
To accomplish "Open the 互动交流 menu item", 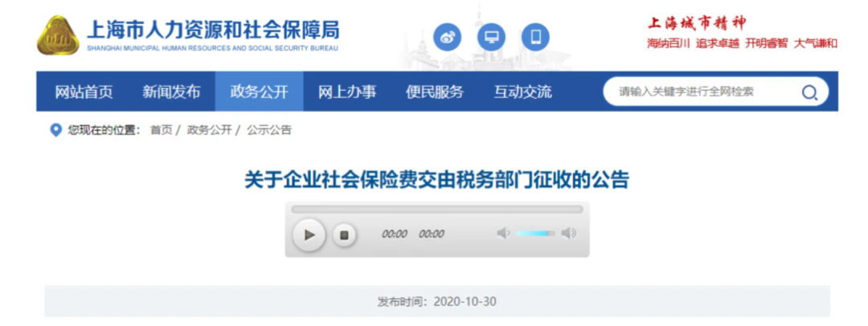I will point(522,92).
